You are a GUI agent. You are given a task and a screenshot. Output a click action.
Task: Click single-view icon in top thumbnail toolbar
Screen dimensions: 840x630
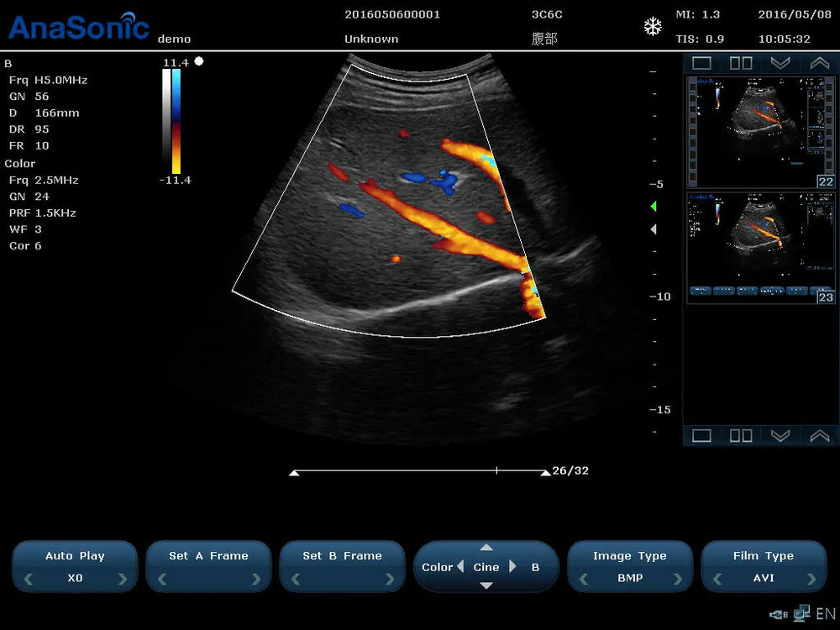click(x=701, y=63)
